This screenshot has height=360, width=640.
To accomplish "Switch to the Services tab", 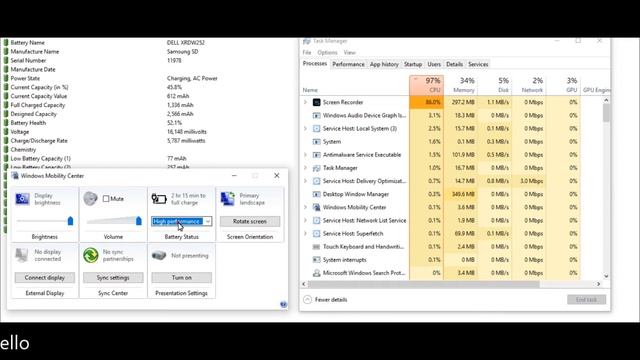I will 478,64.
